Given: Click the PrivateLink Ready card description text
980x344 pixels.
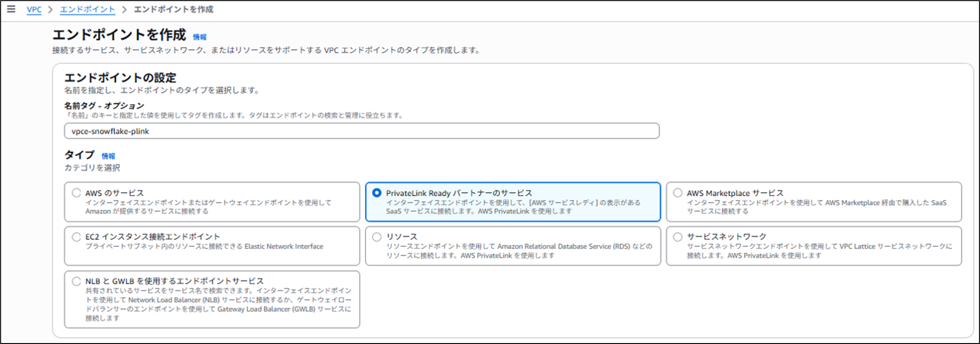Looking at the screenshot, I should pos(513,207).
